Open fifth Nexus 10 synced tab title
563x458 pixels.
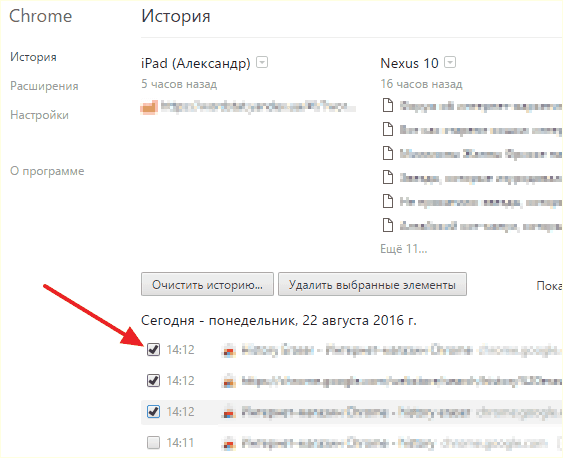(x=481, y=202)
